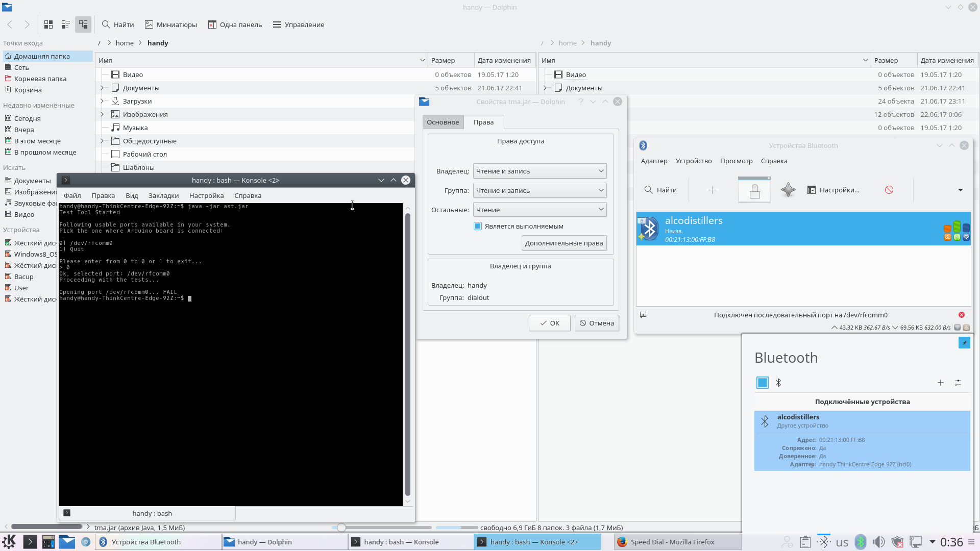Click the add device plus icon
The image size is (980, 551).
coord(712,190)
